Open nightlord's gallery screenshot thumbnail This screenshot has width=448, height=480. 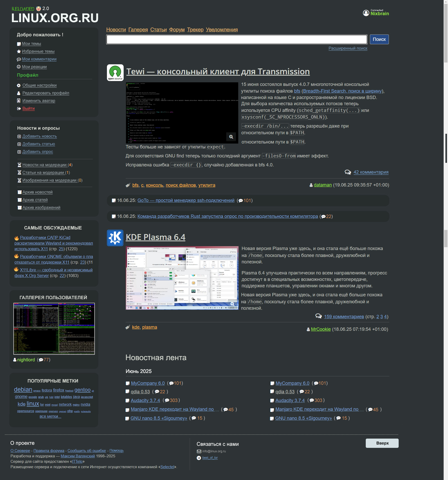click(54, 329)
